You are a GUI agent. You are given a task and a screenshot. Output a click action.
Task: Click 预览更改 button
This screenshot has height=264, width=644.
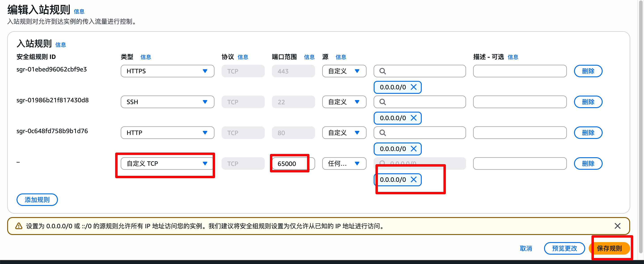564,248
